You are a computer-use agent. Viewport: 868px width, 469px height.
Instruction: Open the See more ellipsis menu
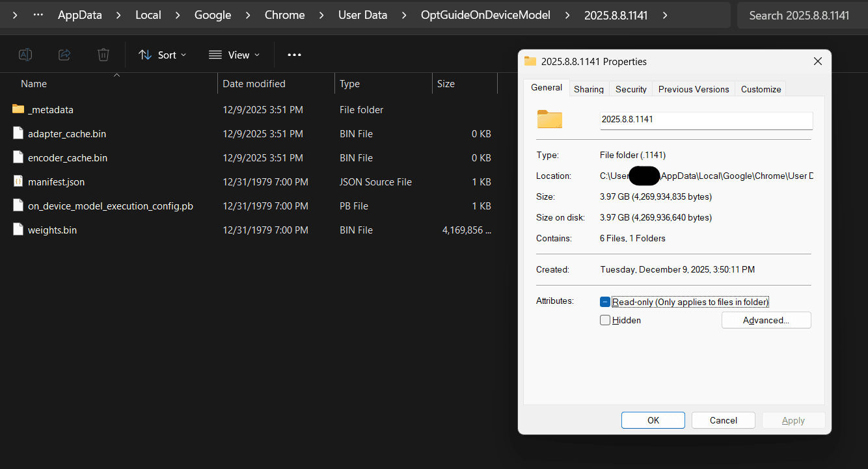[x=294, y=55]
